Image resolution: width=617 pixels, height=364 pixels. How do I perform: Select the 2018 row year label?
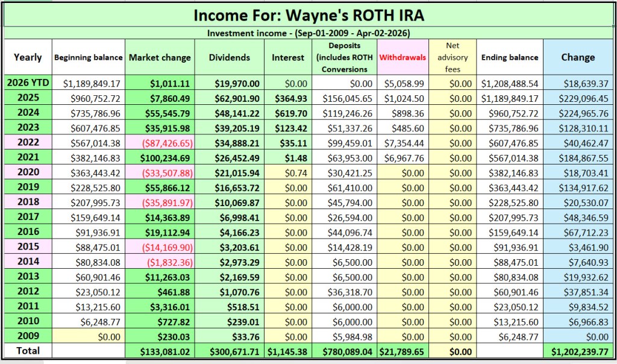point(28,201)
